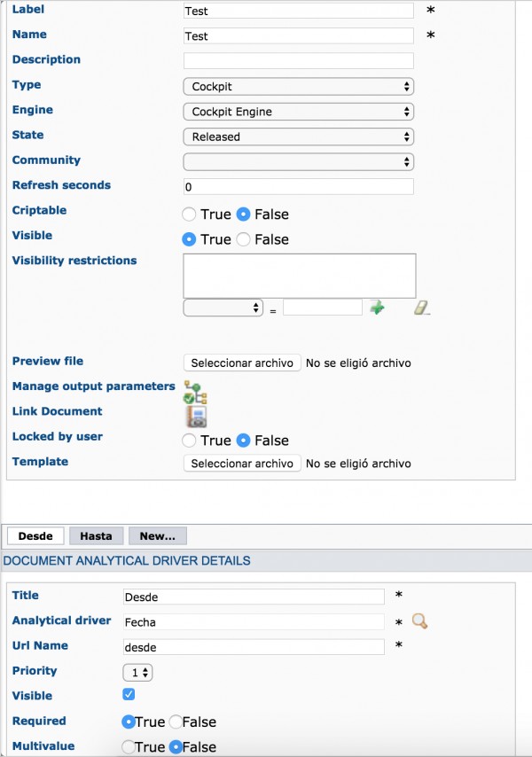This screenshot has height=757, width=532.
Task: Open the New... tab
Action: tap(157, 536)
